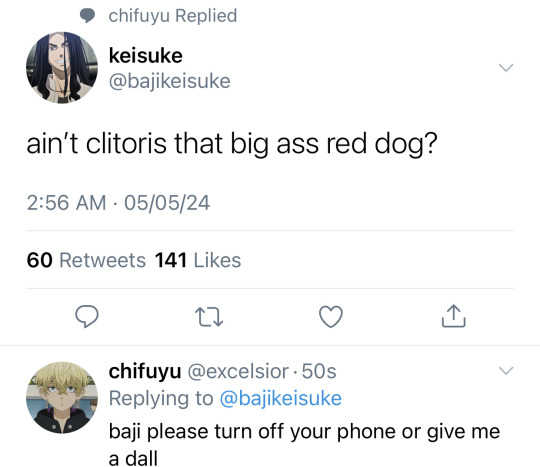Open the keisuke display name
Image resolution: width=540 pixels, height=467 pixels.
point(146,55)
